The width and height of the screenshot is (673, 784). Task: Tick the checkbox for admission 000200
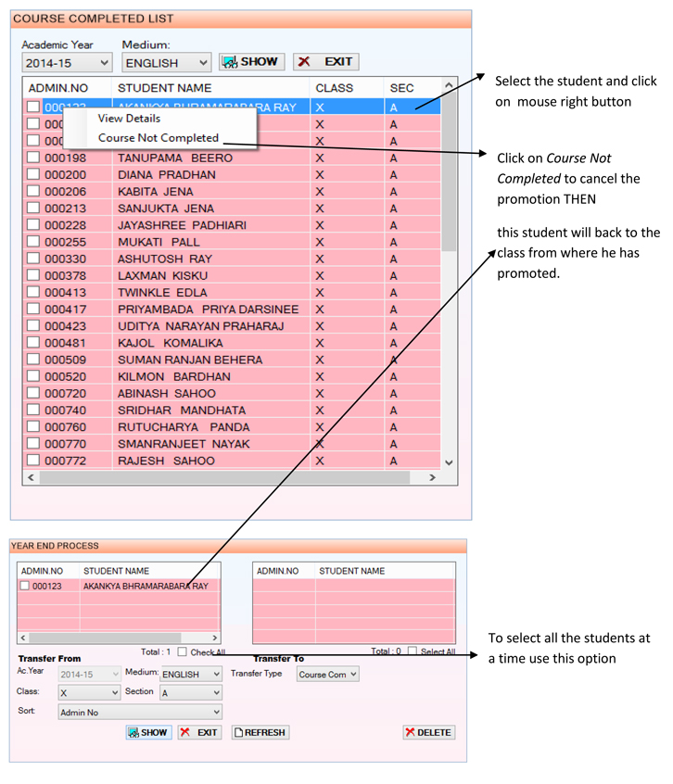pyautogui.click(x=33, y=174)
